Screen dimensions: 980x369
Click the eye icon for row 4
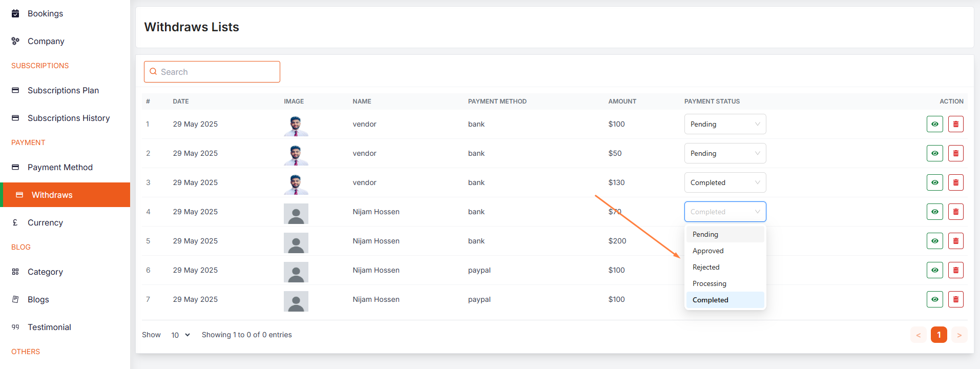click(934, 212)
